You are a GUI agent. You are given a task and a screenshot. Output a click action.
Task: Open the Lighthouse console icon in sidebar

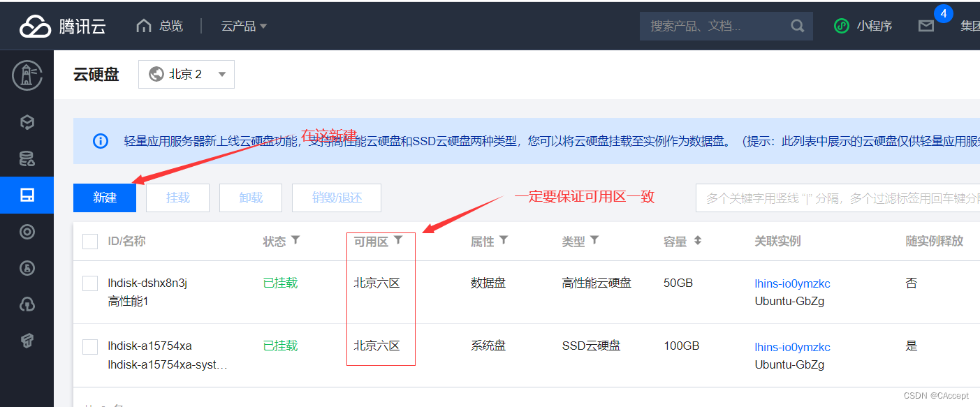(x=27, y=75)
